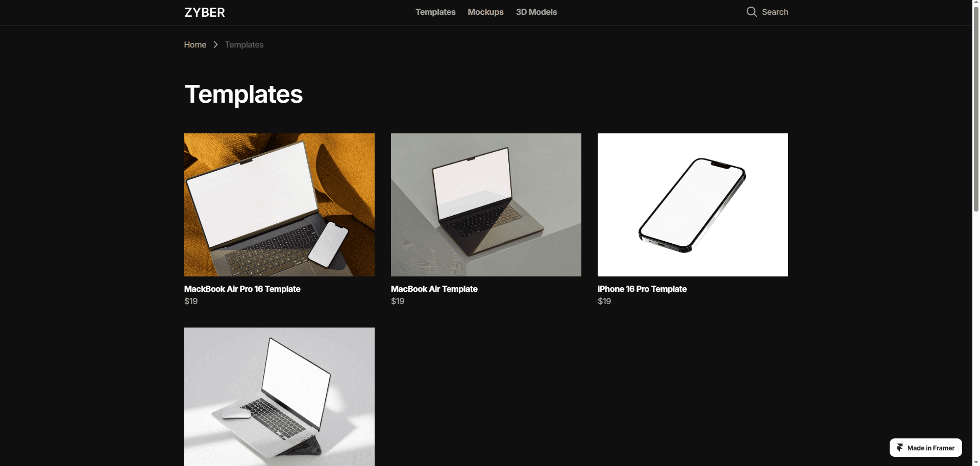Click the Framer logo icon in badge
980x466 pixels.
[x=900, y=448]
